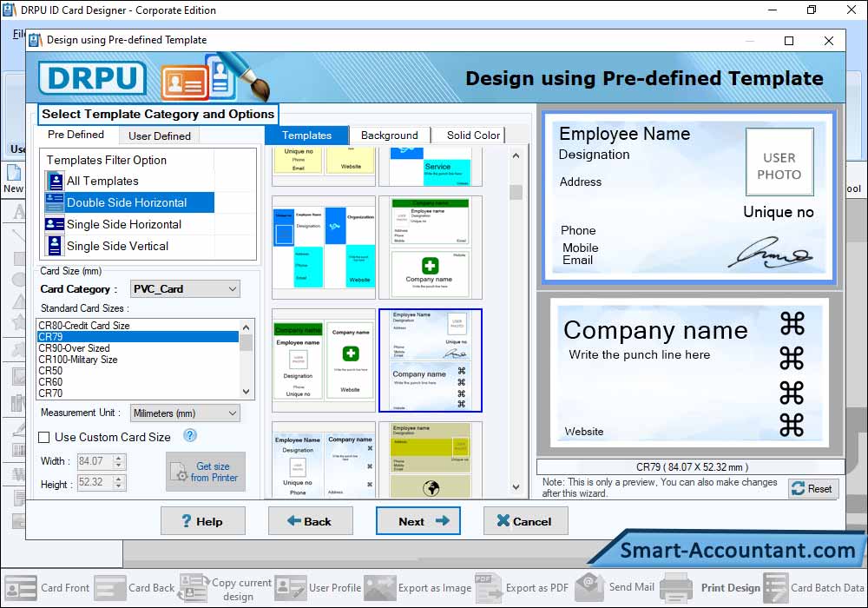Screen dimensions: 868x608
Task: Go Back to previous wizard step
Action: pyautogui.click(x=310, y=521)
